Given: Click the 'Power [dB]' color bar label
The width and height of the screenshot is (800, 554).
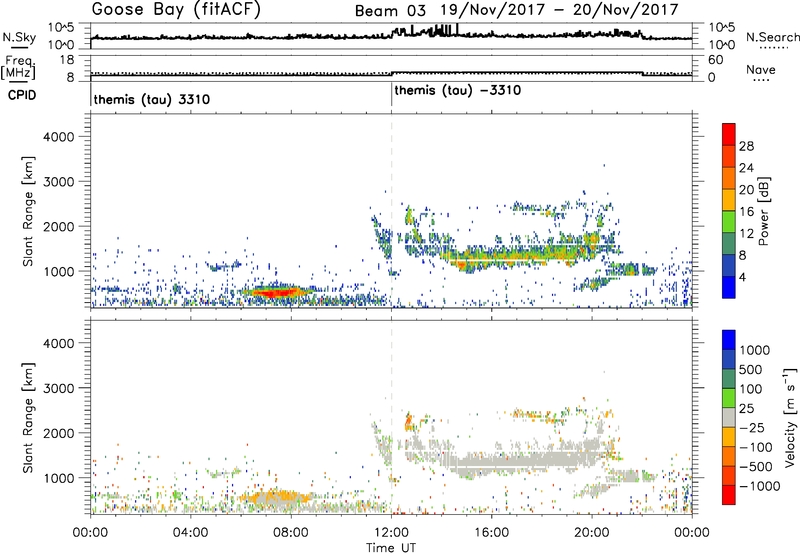Looking at the screenshot, I should 764,211.
